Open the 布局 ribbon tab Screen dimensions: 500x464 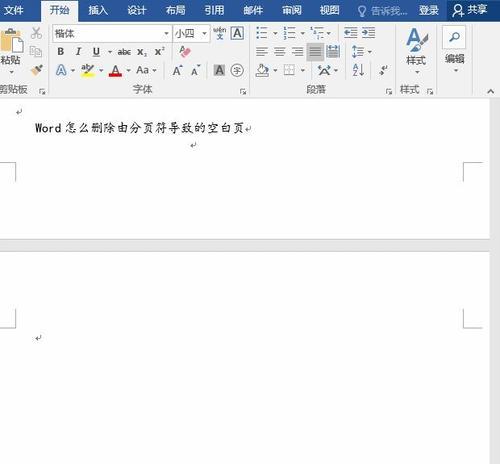(x=176, y=11)
